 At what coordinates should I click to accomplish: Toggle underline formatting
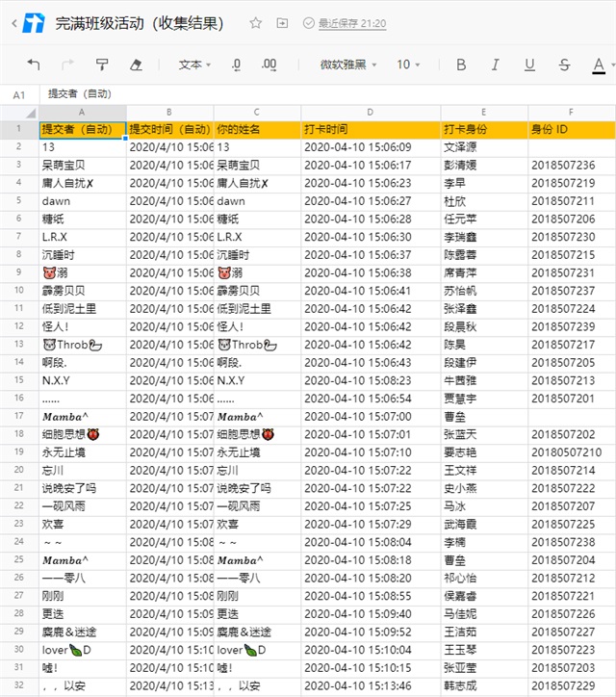click(x=529, y=65)
